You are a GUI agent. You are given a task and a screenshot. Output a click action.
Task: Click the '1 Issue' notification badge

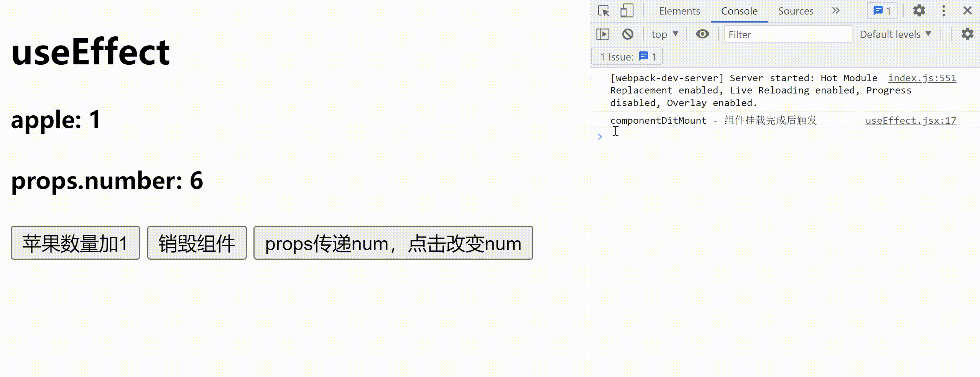pyautogui.click(x=626, y=56)
